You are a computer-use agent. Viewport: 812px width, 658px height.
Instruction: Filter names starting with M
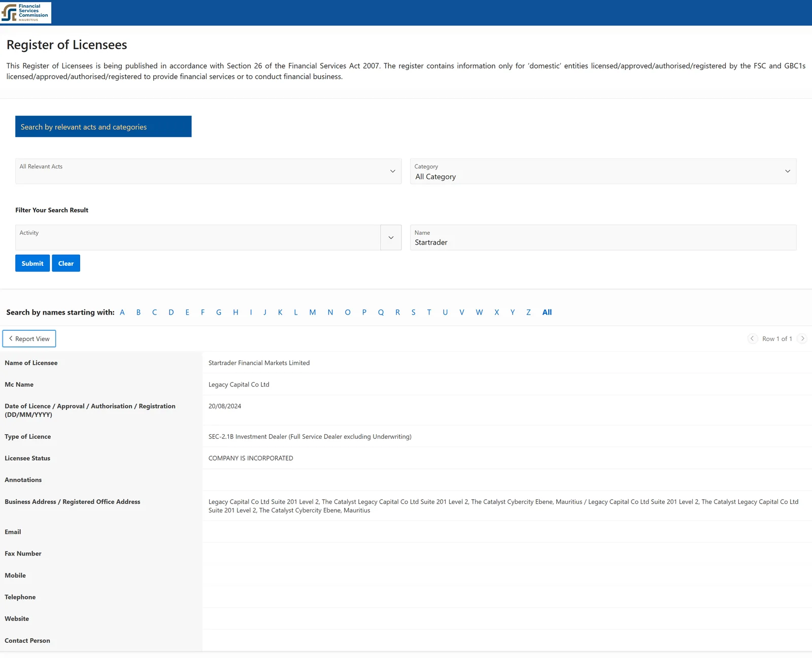(x=313, y=313)
